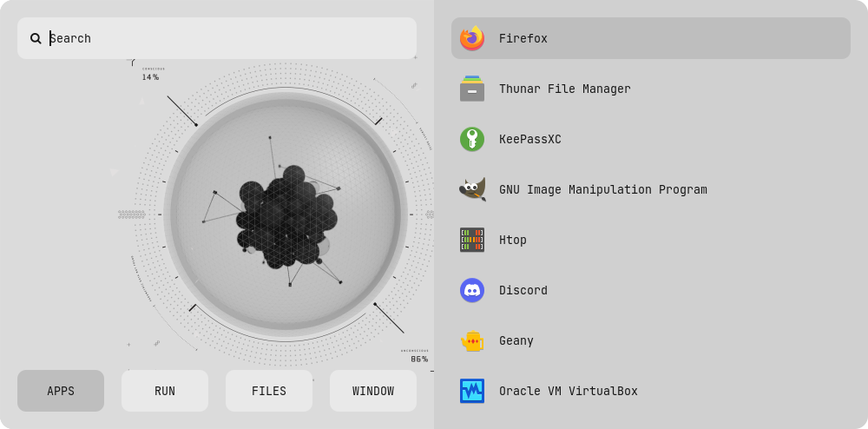Select the WINDOW mode tab
Image resolution: width=868 pixels, height=429 pixels.
click(x=373, y=391)
